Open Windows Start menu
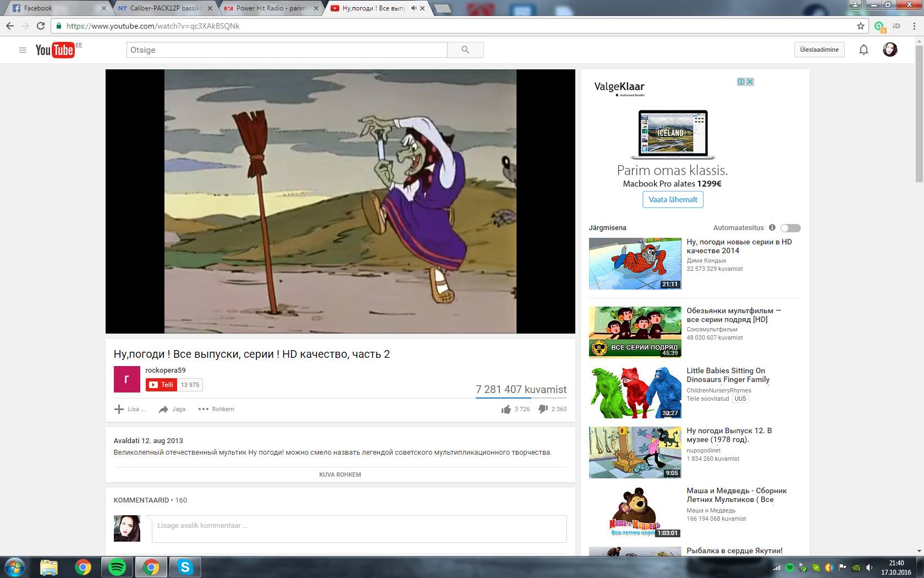The width and height of the screenshot is (924, 578). [x=15, y=567]
